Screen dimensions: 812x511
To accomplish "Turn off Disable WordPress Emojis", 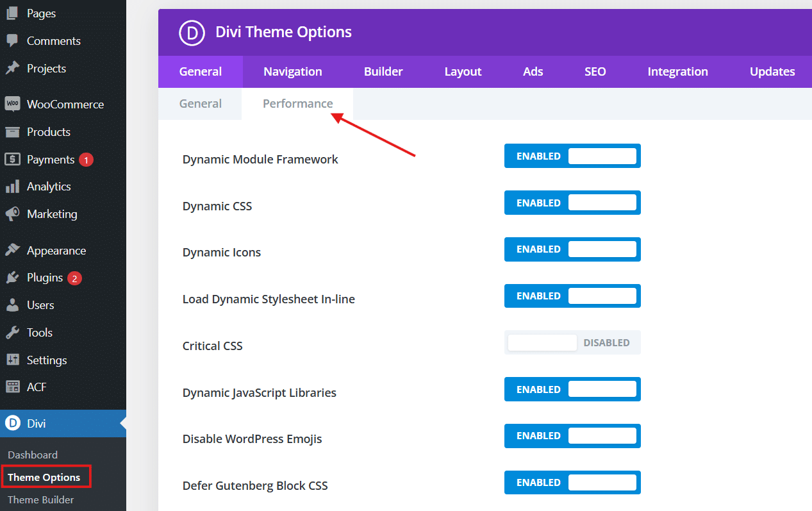I will click(572, 435).
